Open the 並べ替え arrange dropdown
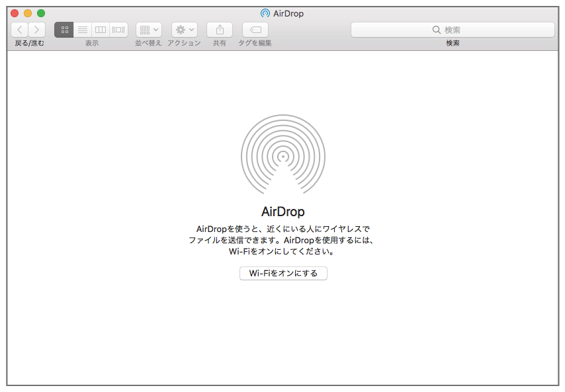The height and width of the screenshot is (392, 565). (148, 30)
